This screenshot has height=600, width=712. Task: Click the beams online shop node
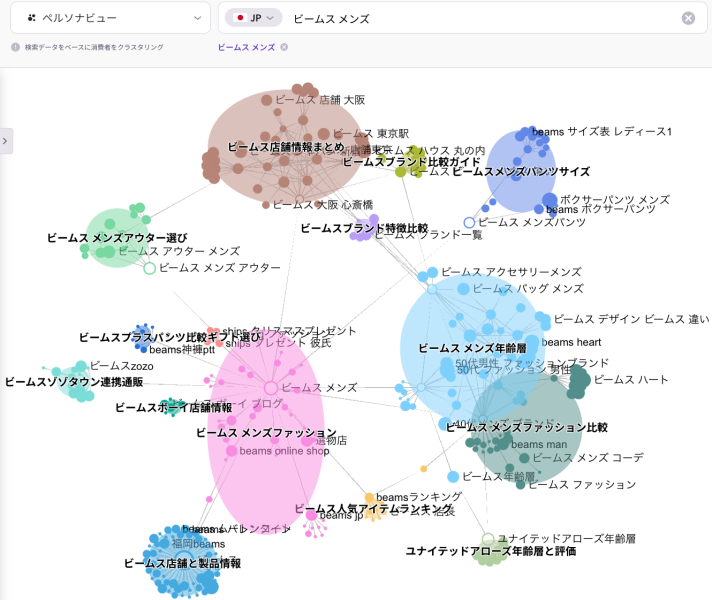(232, 451)
